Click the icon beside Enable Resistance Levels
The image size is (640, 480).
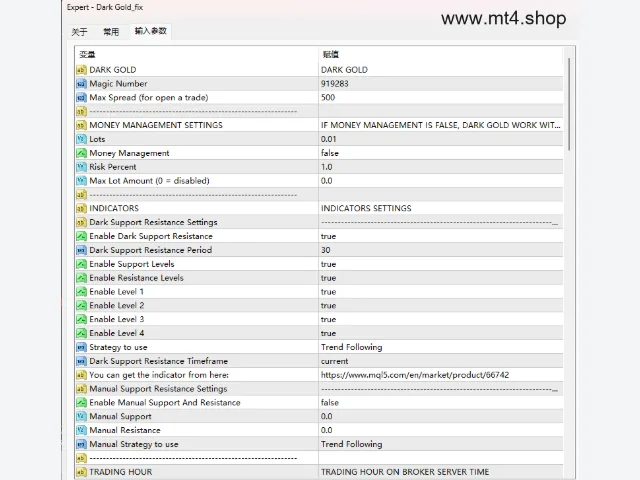(81, 278)
